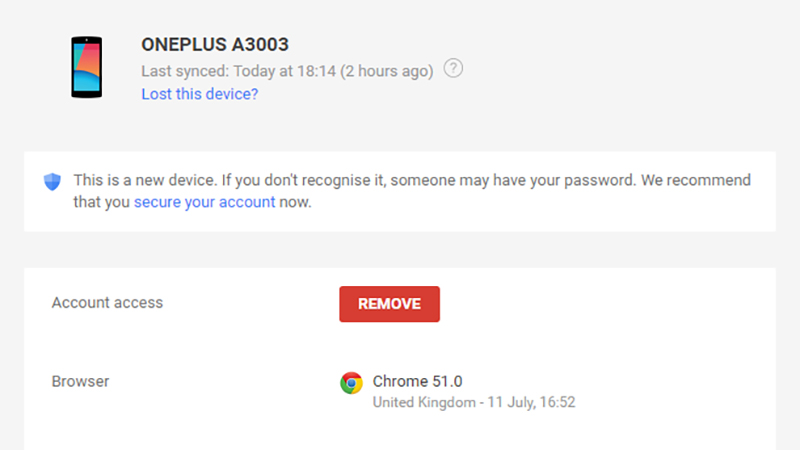Click 'If you don't recognise it' phrase
Viewport: 800px width, 450px height.
click(304, 180)
